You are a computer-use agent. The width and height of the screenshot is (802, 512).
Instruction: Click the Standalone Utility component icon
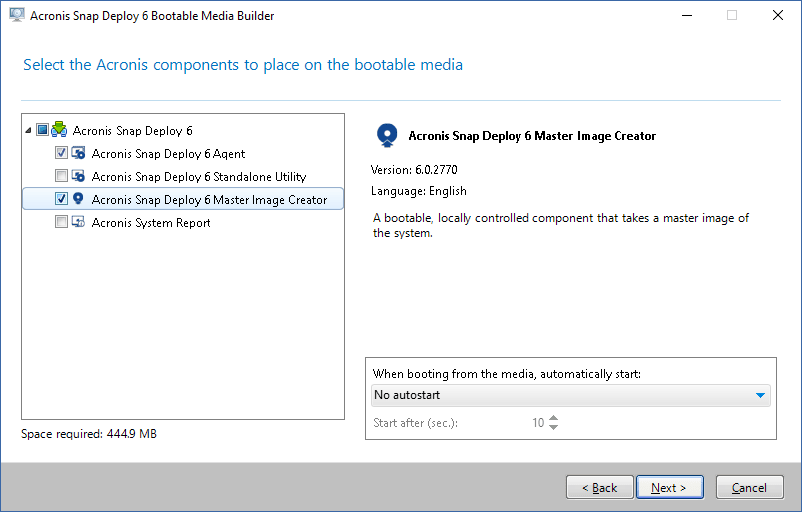[78, 177]
